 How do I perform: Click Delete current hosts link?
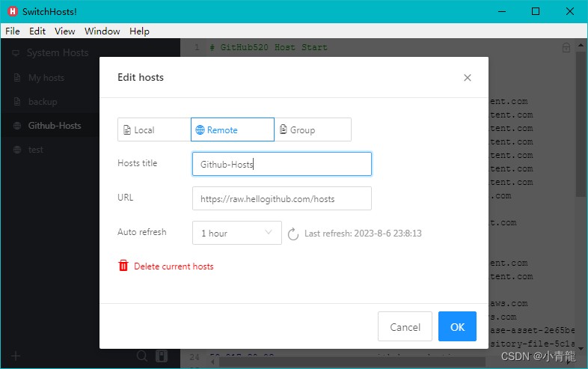[174, 266]
